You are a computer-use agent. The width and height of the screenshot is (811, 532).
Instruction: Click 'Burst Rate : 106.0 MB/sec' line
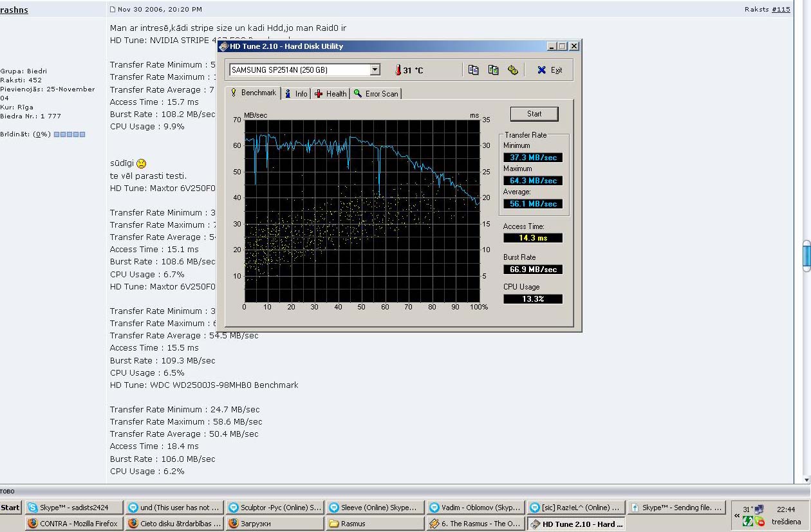(163, 459)
